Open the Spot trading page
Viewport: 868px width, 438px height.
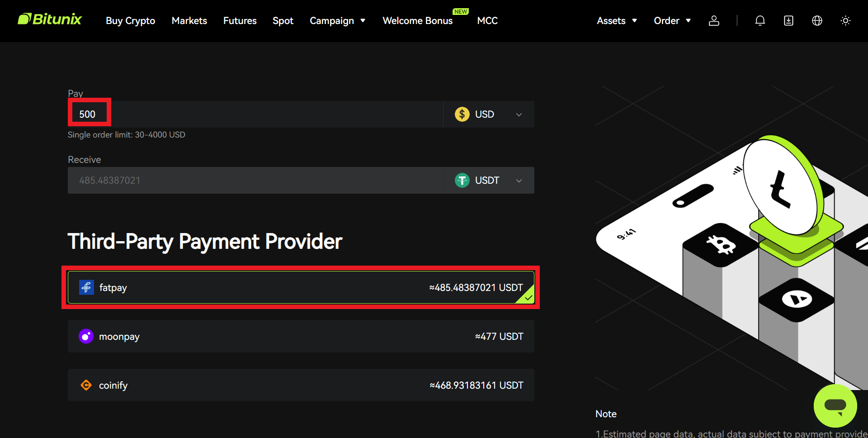pos(283,21)
